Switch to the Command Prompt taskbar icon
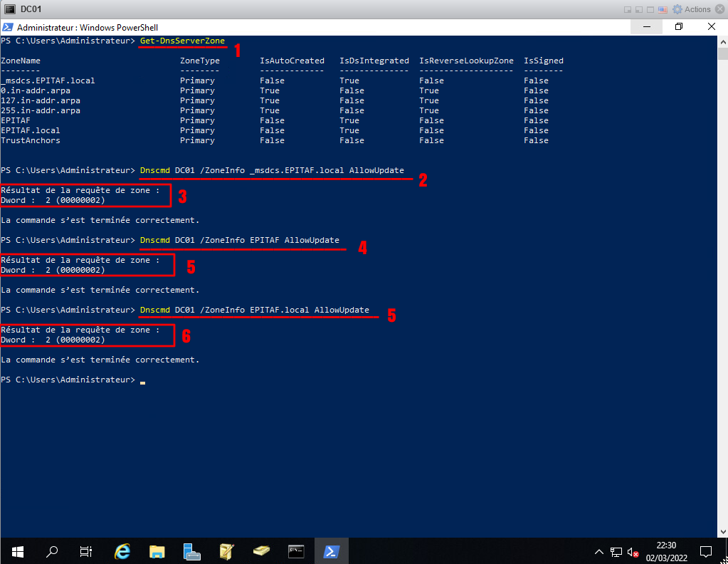This screenshot has height=564, width=728. pyautogui.click(x=297, y=551)
